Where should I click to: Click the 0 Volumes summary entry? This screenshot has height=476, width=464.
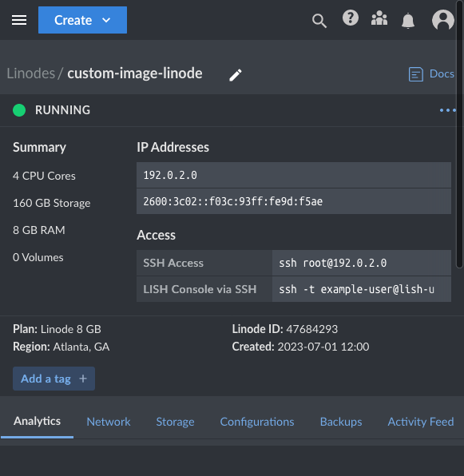[x=38, y=257]
